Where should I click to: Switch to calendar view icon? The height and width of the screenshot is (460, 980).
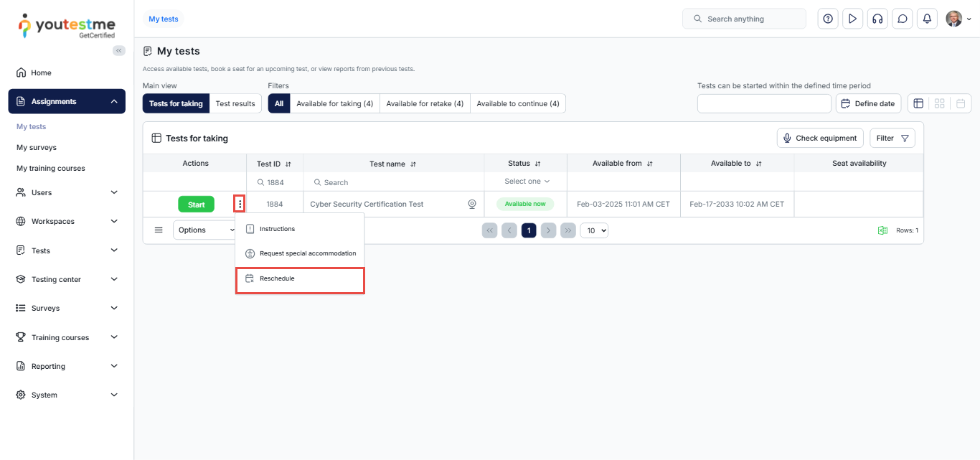pyautogui.click(x=960, y=103)
